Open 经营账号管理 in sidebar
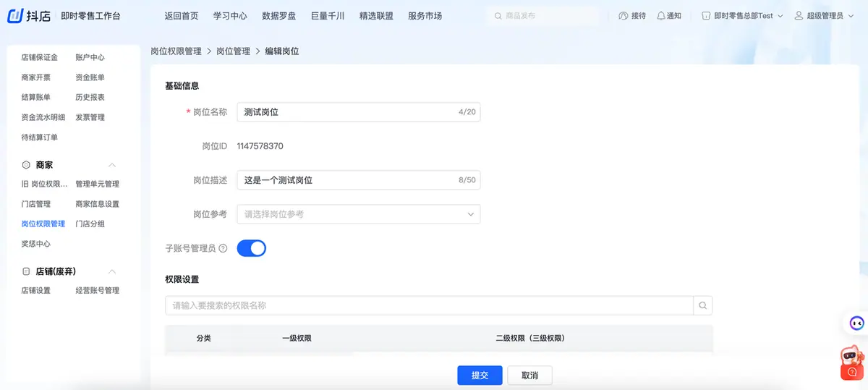Viewport: 868px width, 390px height. pyautogui.click(x=97, y=290)
